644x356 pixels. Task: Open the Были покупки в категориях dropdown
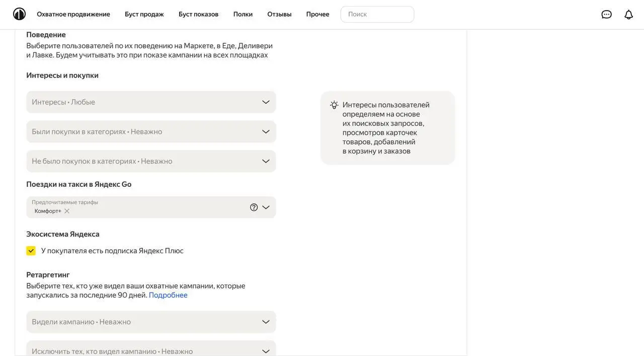[151, 131]
